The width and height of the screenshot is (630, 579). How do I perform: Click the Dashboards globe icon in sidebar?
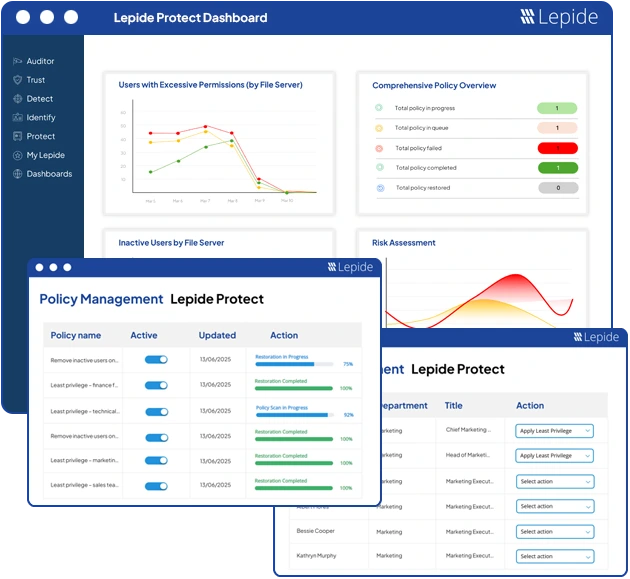click(x=17, y=174)
